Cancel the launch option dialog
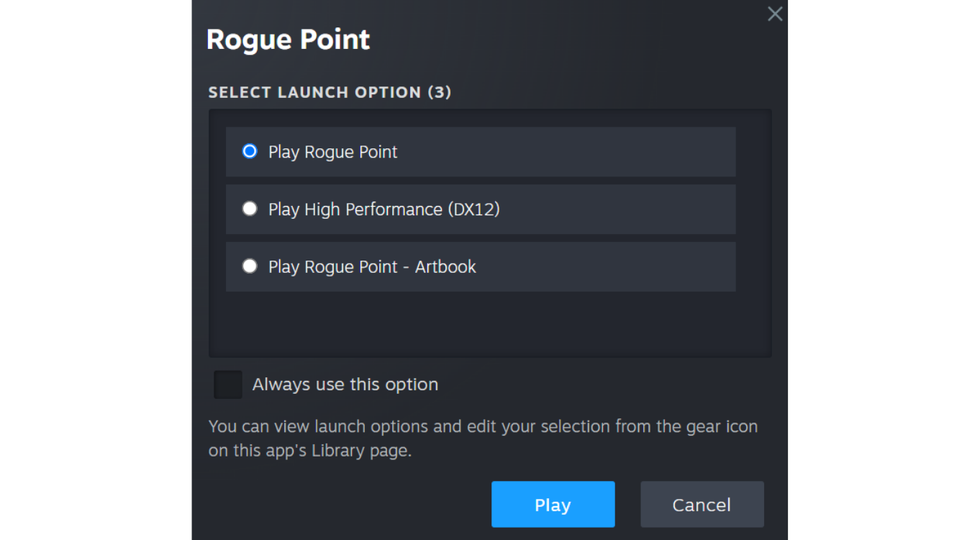The height and width of the screenshot is (540, 980). [702, 505]
